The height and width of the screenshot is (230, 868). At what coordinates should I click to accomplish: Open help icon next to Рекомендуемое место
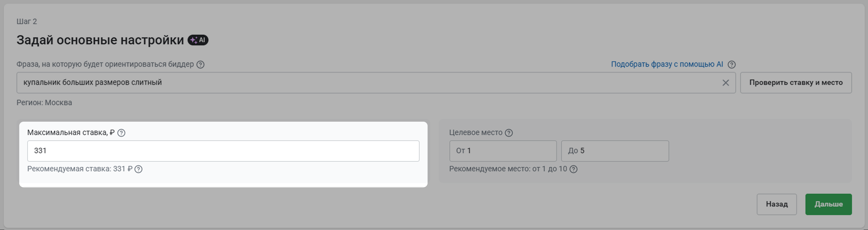click(x=573, y=169)
